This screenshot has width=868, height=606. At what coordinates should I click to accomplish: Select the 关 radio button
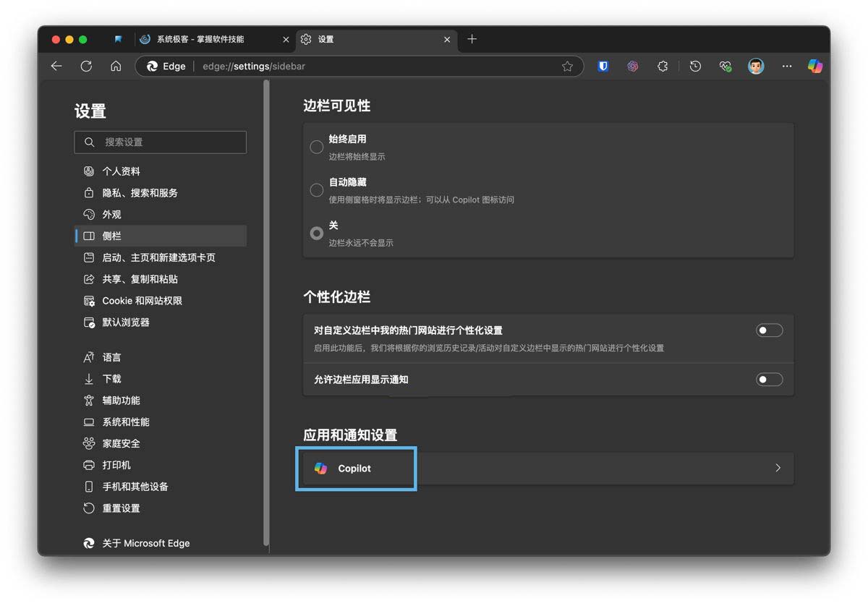click(x=317, y=234)
